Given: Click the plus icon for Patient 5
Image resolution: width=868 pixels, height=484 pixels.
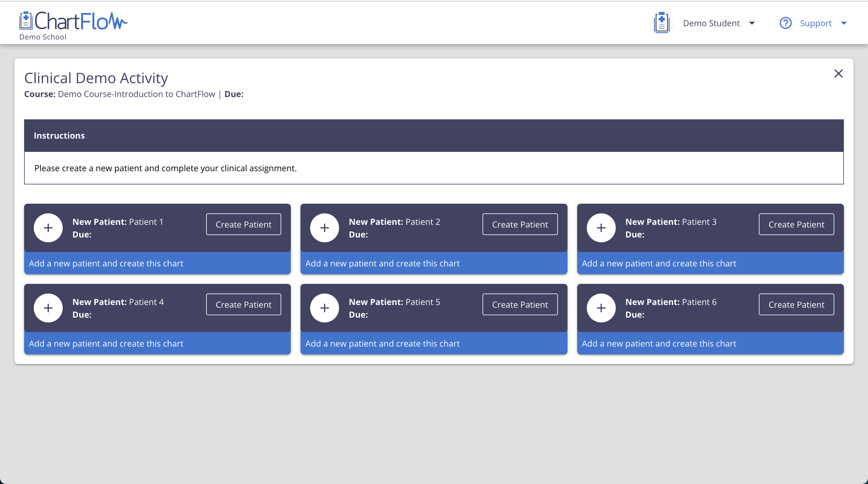Looking at the screenshot, I should (x=325, y=308).
